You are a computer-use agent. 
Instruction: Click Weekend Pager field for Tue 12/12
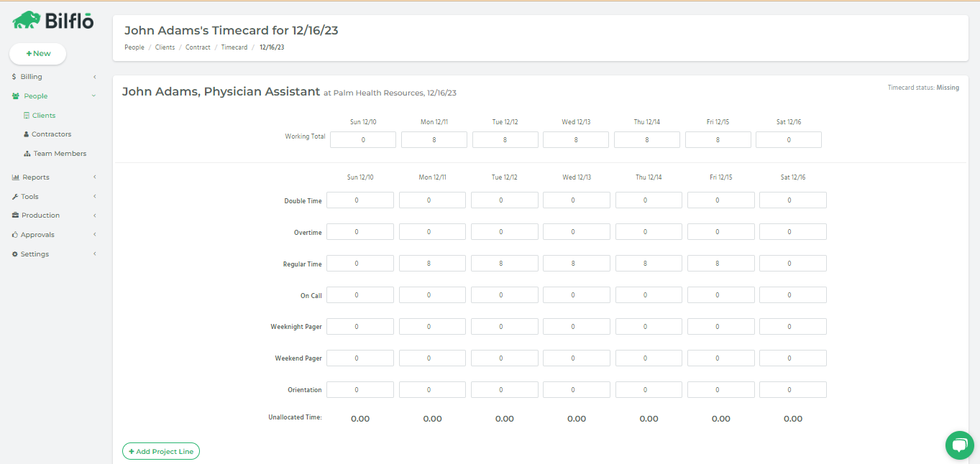(505, 358)
